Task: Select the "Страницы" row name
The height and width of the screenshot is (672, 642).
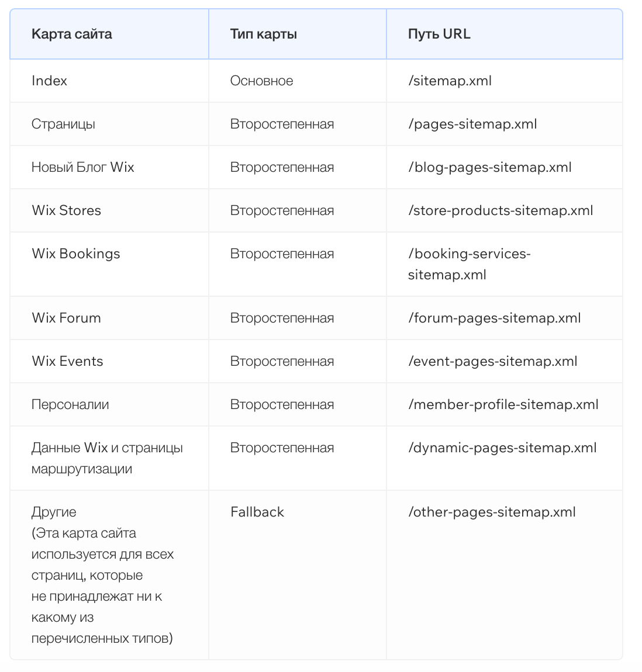Action: [x=63, y=124]
